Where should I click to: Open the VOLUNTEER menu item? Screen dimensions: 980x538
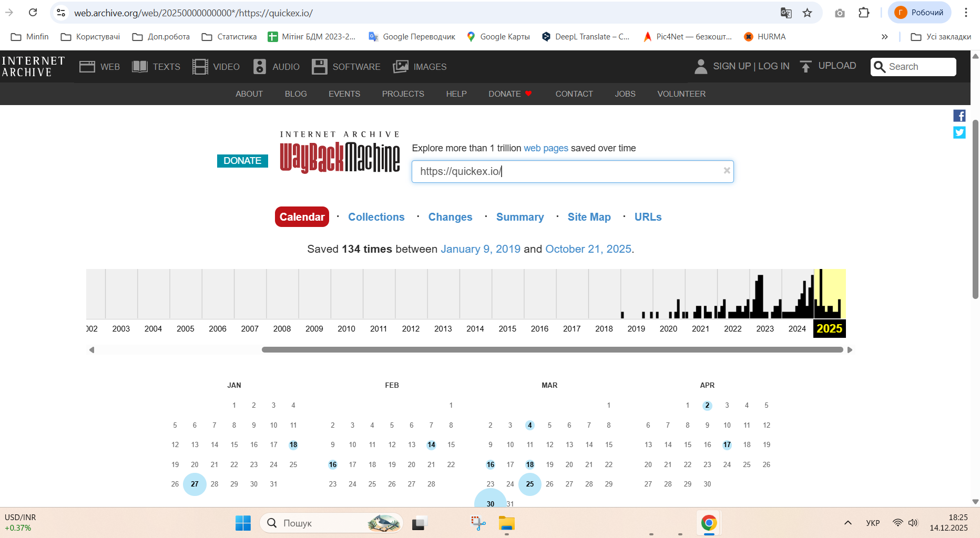pos(681,94)
